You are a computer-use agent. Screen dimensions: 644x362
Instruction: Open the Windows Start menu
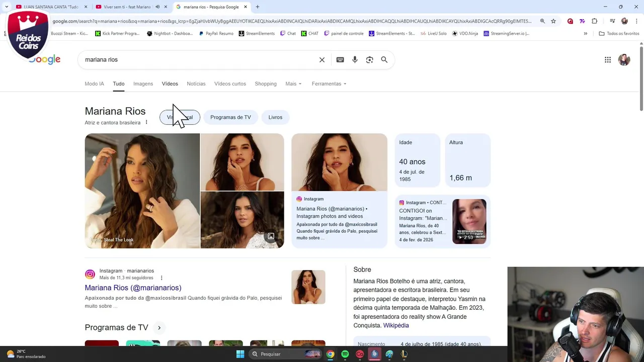point(240,354)
